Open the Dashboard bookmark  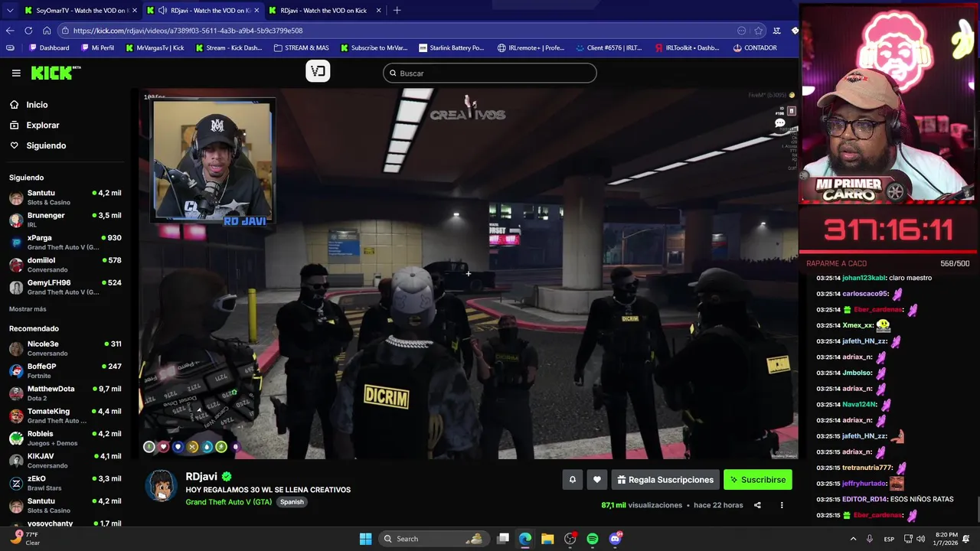(x=49, y=47)
